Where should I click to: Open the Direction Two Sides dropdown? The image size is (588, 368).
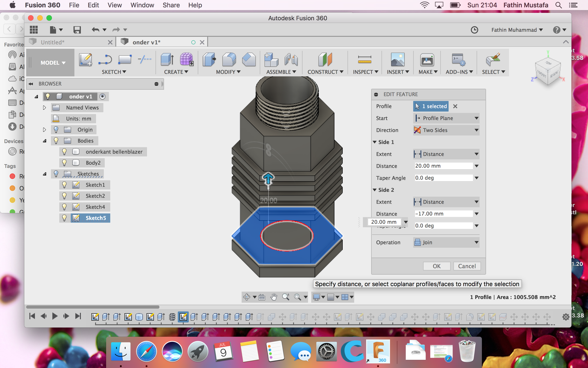(446, 130)
